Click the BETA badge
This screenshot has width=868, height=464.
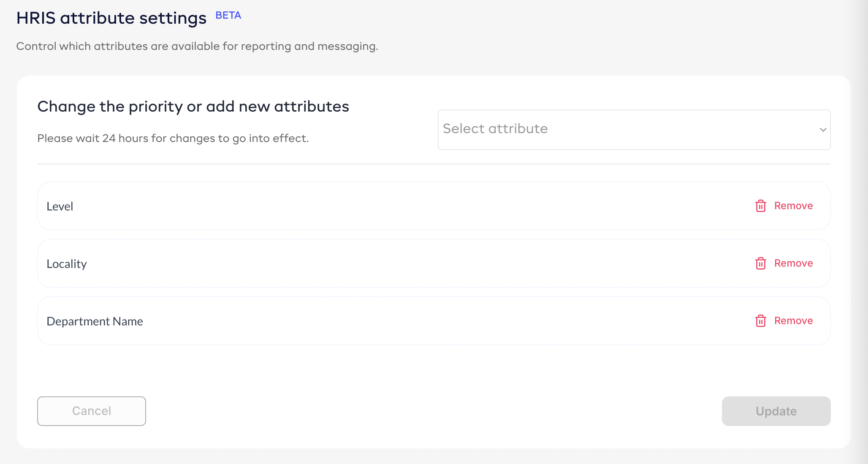pos(228,15)
